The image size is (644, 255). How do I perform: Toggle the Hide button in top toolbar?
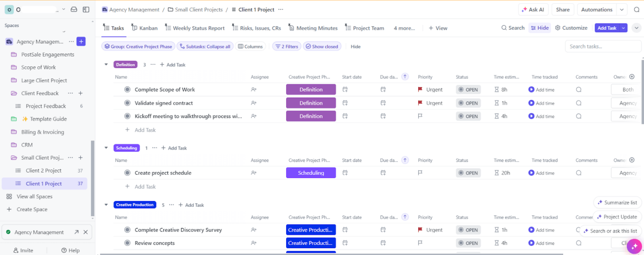[x=540, y=28]
